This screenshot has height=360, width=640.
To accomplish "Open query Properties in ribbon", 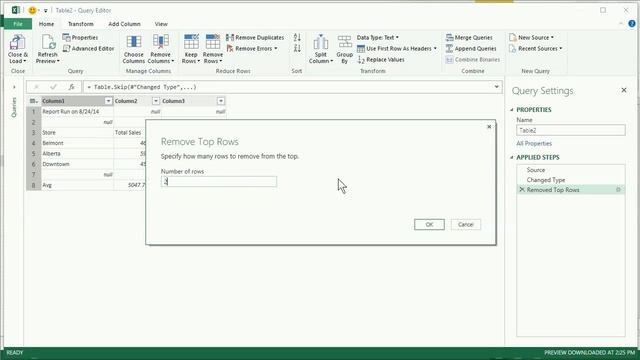I will (80, 37).
